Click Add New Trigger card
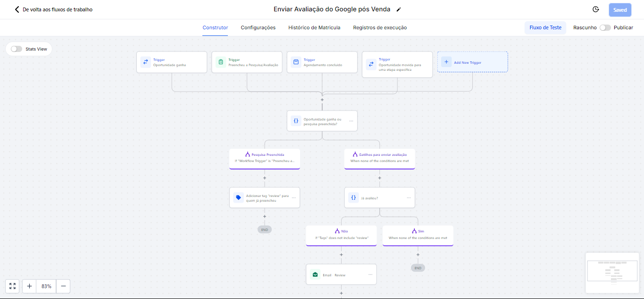This screenshot has height=299, width=644. (472, 62)
